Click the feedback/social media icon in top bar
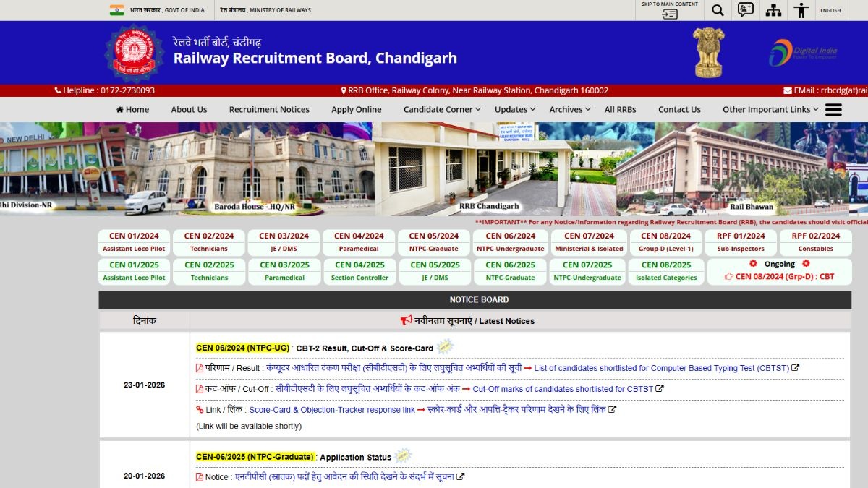This screenshot has height=488, width=868. pyautogui.click(x=744, y=10)
